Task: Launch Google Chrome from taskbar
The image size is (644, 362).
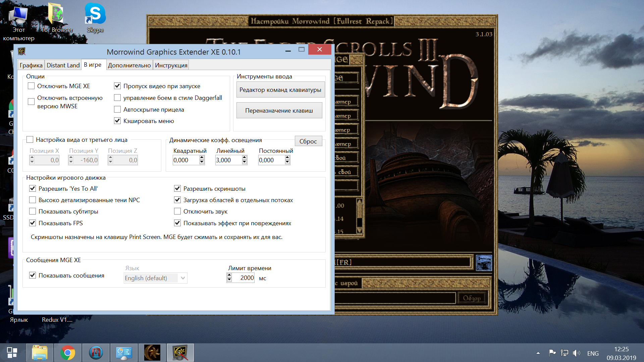Action: [x=68, y=353]
